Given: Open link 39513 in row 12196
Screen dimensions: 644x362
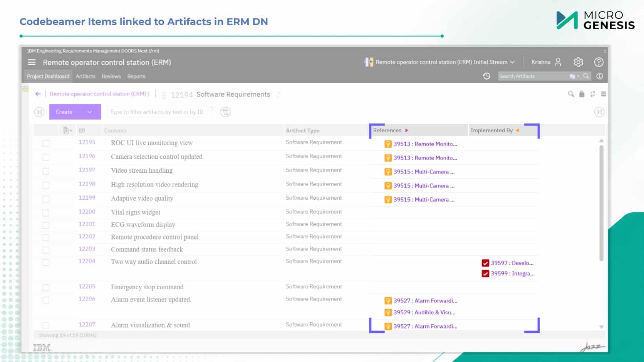Looking at the screenshot, I should click(425, 158).
